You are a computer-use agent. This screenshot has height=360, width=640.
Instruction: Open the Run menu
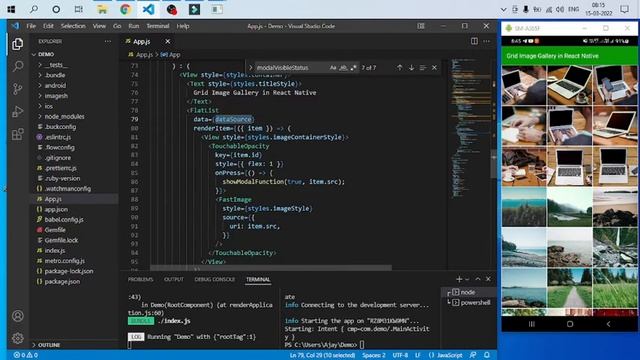[x=133, y=26]
